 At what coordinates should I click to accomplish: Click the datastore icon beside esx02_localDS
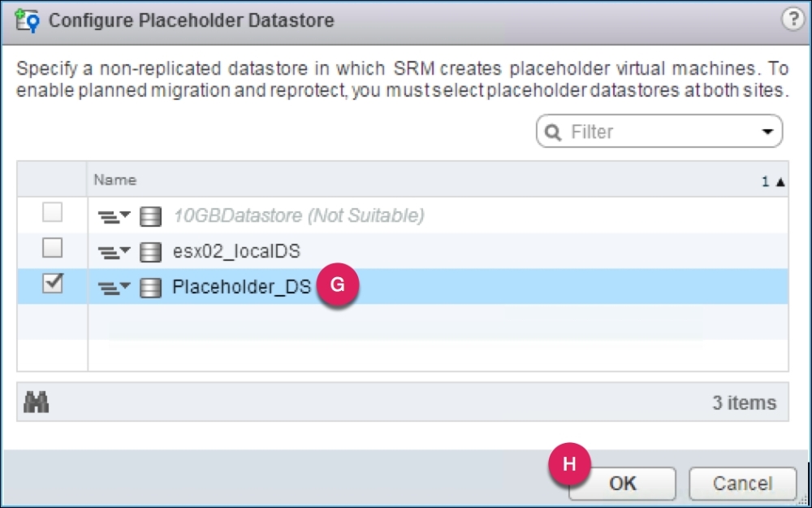(150, 252)
